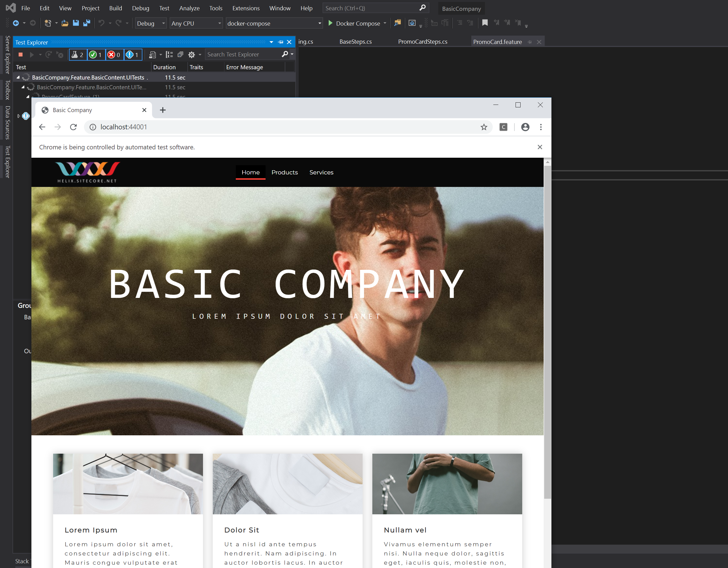This screenshot has width=728, height=568.
Task: Switch to the PromoCardSteps.cs tab
Action: 422,42
